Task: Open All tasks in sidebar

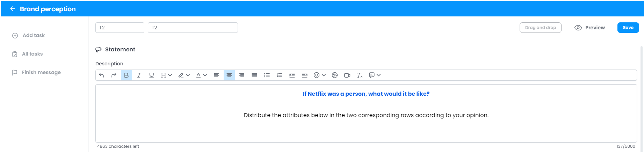Action: pyautogui.click(x=28, y=54)
